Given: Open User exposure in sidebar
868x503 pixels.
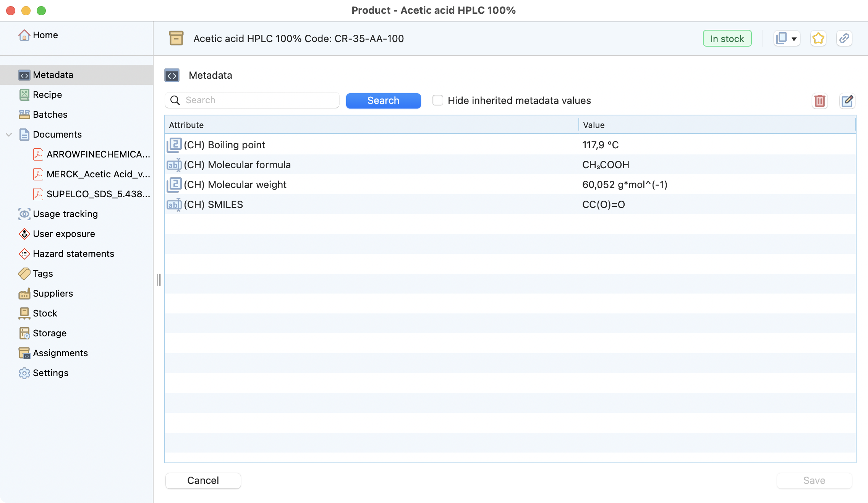Looking at the screenshot, I should click(x=64, y=234).
